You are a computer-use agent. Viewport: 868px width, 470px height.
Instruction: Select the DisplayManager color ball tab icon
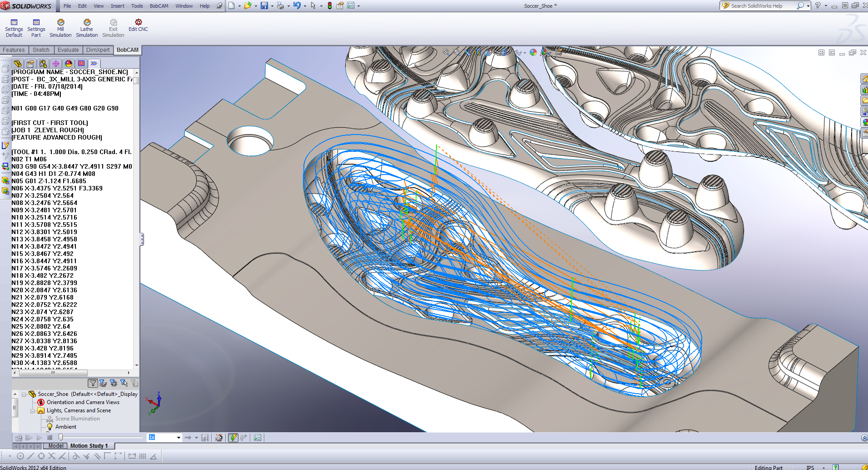point(69,64)
